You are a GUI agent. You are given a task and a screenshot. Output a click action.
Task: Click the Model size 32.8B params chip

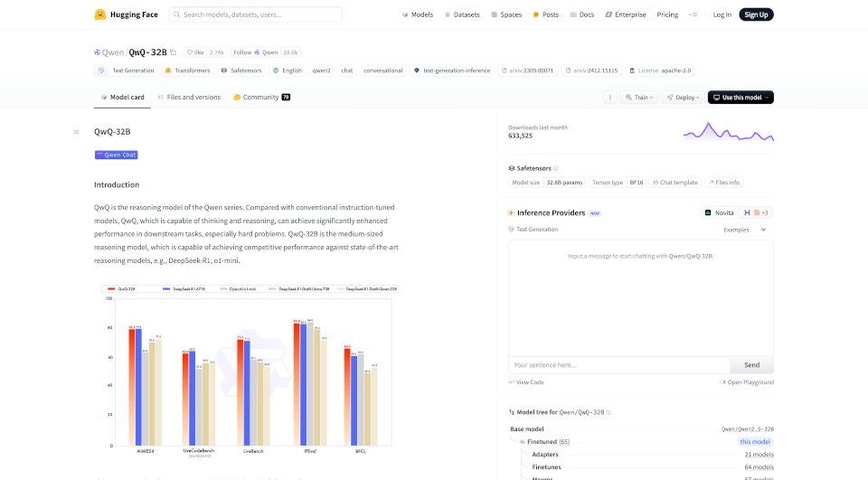[547, 182]
